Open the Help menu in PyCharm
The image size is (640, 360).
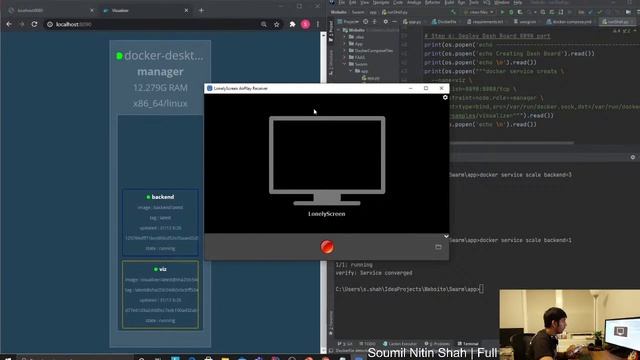pyautogui.click(x=518, y=2)
